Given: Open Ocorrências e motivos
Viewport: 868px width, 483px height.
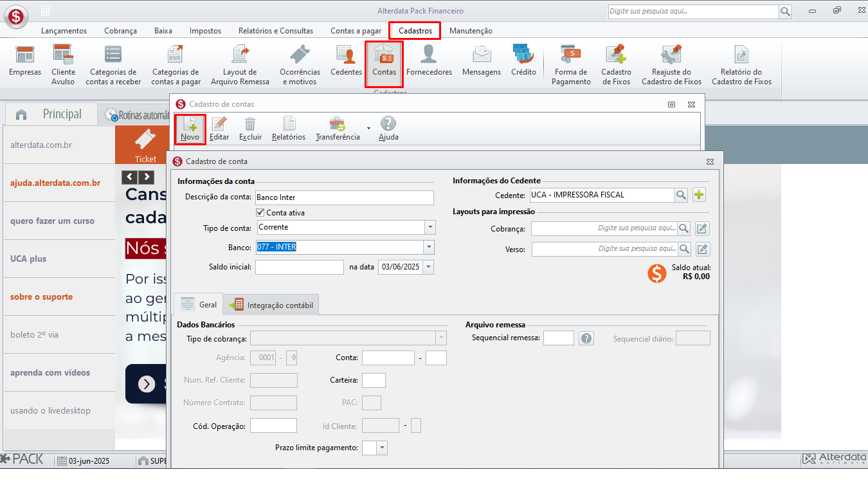Looking at the screenshot, I should pyautogui.click(x=300, y=64).
